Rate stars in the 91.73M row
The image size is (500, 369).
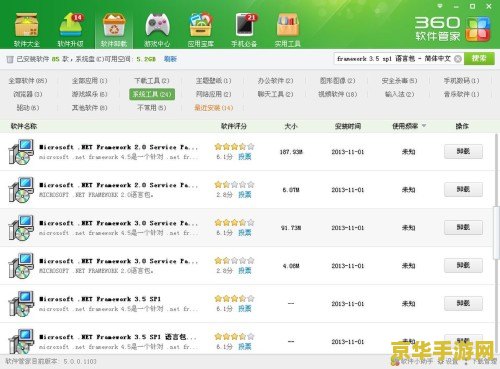pyautogui.click(x=235, y=222)
